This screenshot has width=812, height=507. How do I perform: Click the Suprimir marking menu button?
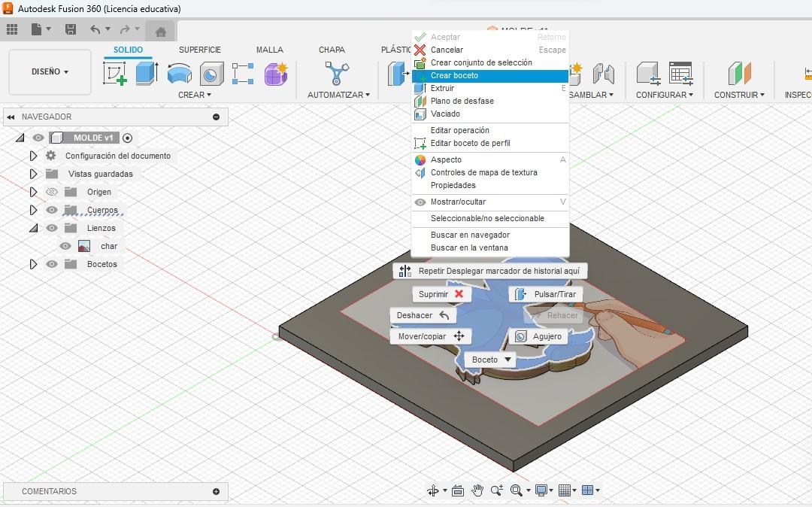(x=441, y=294)
